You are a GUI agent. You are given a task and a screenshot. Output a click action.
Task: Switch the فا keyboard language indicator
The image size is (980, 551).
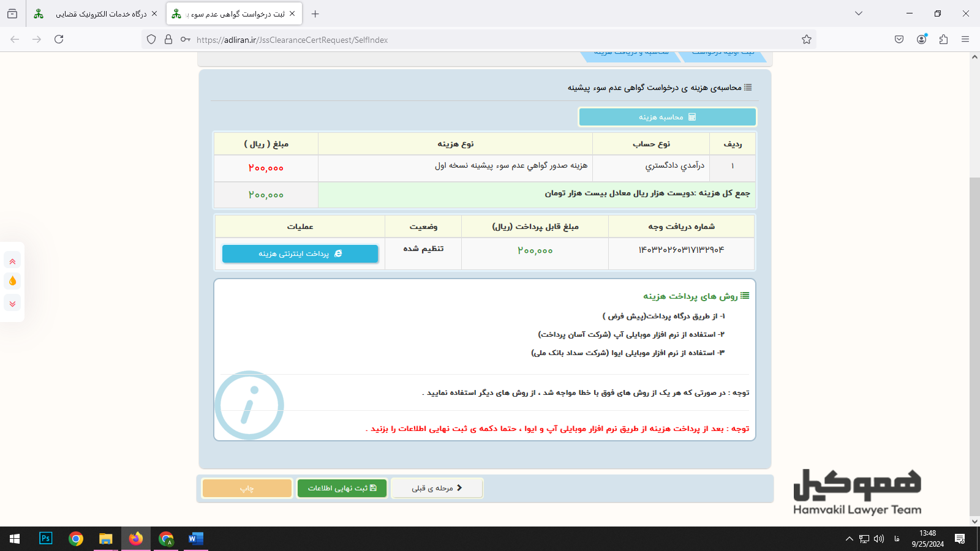[897, 539]
